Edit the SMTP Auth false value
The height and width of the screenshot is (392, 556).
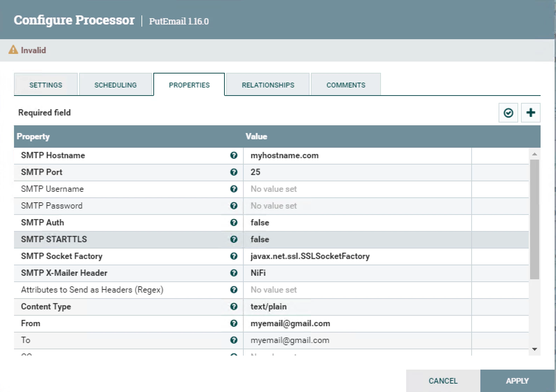[x=357, y=223]
